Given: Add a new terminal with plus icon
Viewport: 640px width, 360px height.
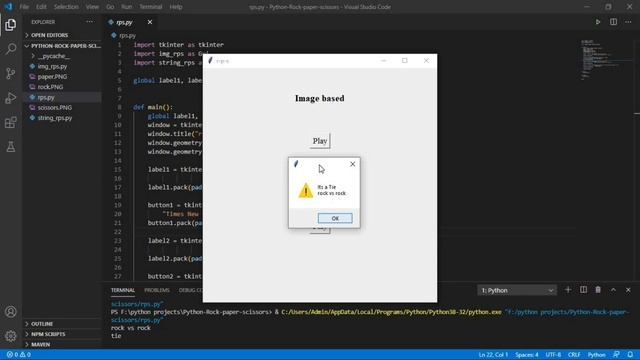Looking at the screenshot, I should point(568,290).
